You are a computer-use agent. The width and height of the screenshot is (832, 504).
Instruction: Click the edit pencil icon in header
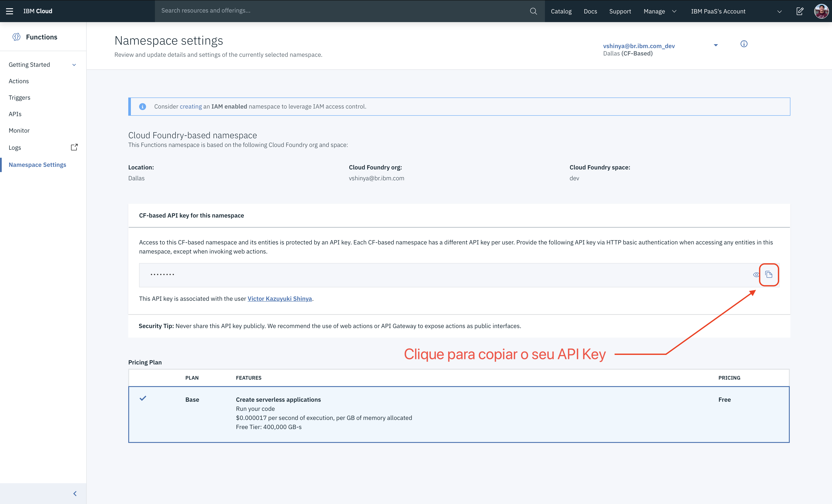pyautogui.click(x=800, y=11)
